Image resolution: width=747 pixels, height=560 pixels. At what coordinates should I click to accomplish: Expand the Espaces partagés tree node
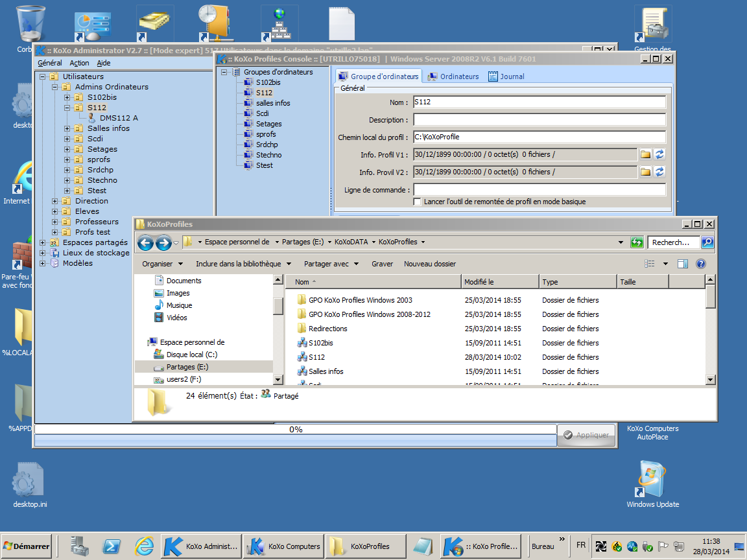42,243
